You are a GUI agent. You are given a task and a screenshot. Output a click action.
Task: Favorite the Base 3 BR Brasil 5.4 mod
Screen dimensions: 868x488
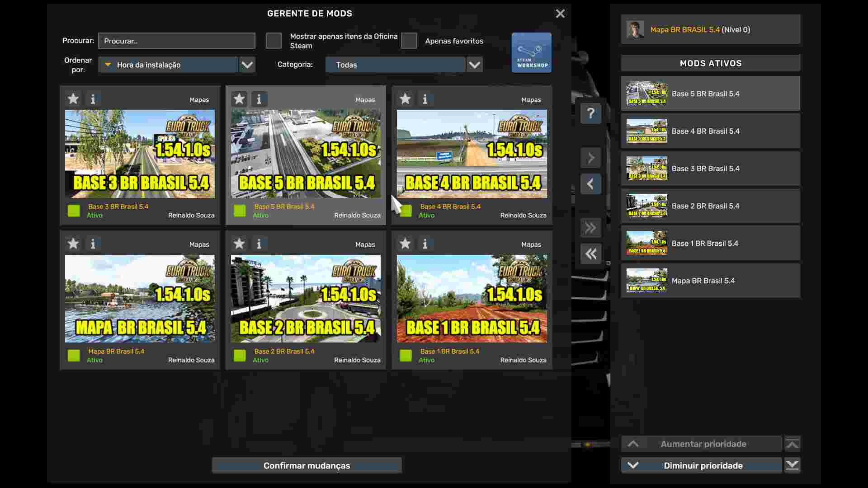click(x=73, y=99)
